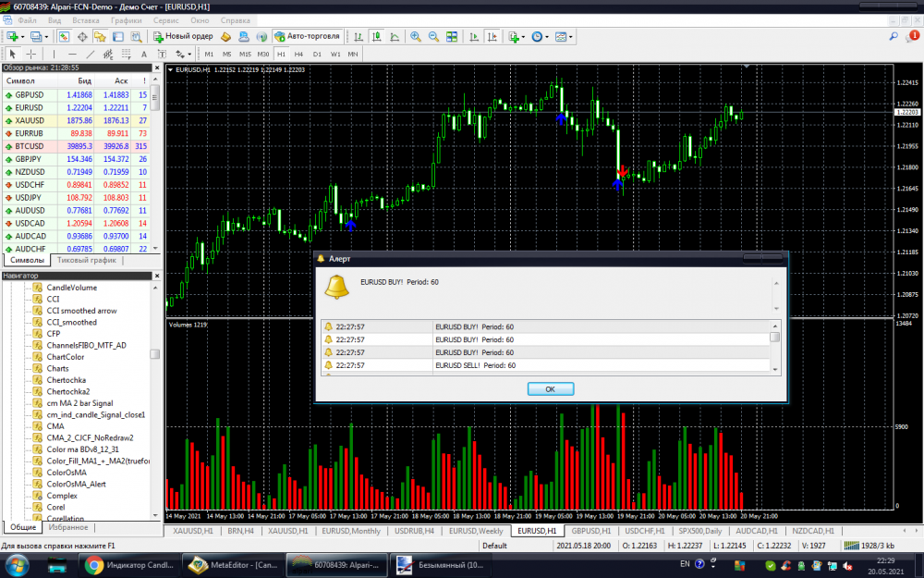Open the MetaEditor yellow book icon
The image size is (924, 578).
click(x=225, y=37)
